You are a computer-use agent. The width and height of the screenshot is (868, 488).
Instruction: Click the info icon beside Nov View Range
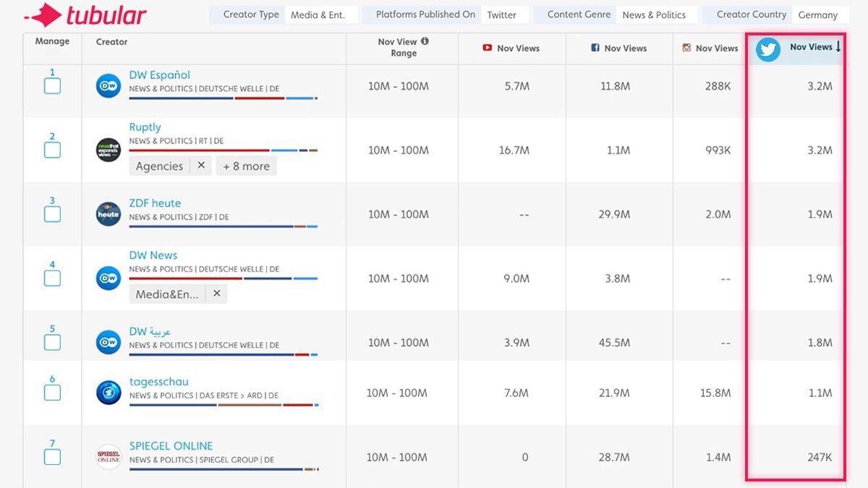(x=425, y=41)
